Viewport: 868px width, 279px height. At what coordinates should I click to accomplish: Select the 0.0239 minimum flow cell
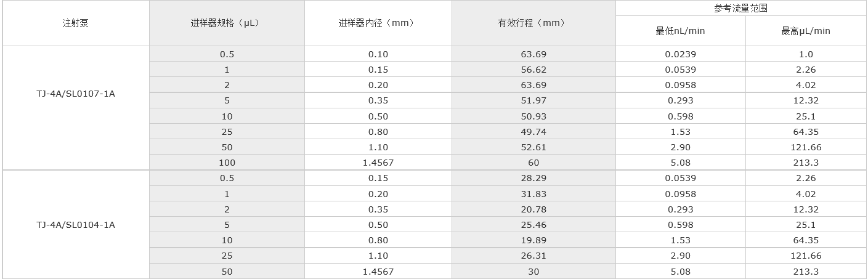tap(680, 54)
